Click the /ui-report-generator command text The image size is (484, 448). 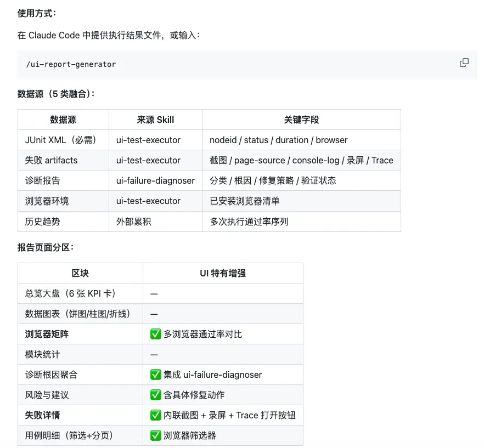(71, 64)
